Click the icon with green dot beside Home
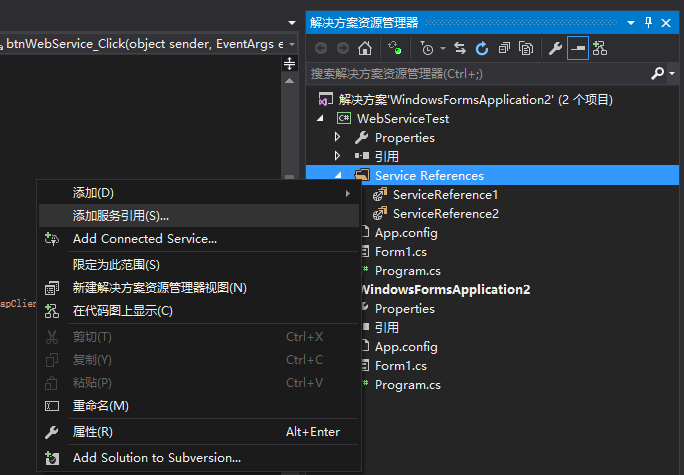 tap(395, 48)
